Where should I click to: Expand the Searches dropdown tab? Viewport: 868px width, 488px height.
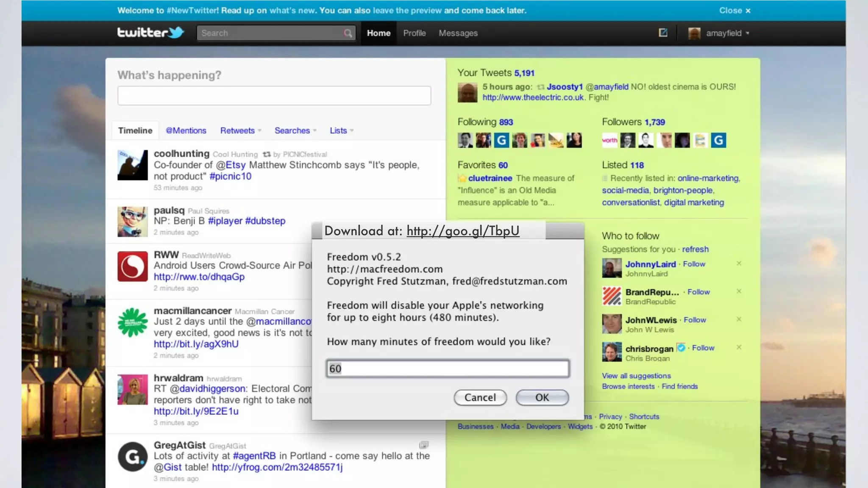(x=295, y=130)
